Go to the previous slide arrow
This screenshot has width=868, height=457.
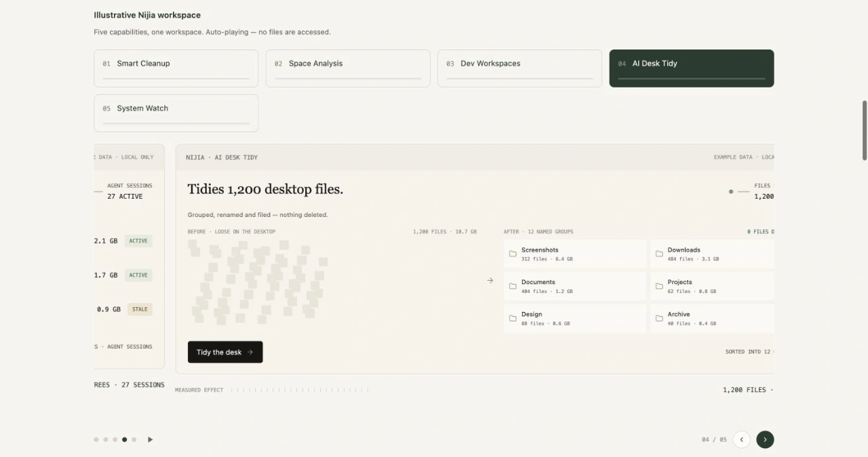point(742,439)
